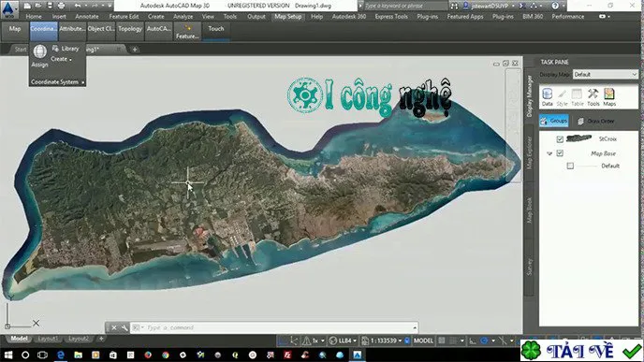Screen dimensions: 644x362
Task: Open the Tools icon in Display Manager
Action: click(593, 97)
